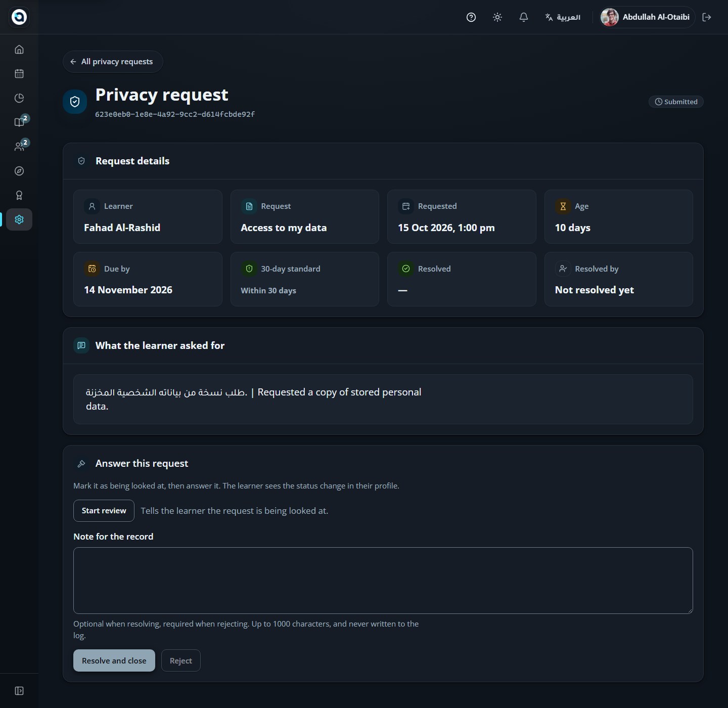Open the users icon with badge 2
This screenshot has height=708, width=728.
[19, 147]
